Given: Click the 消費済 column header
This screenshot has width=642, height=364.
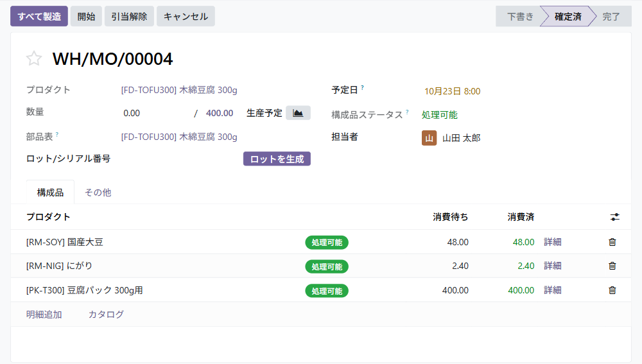Looking at the screenshot, I should 521,216.
